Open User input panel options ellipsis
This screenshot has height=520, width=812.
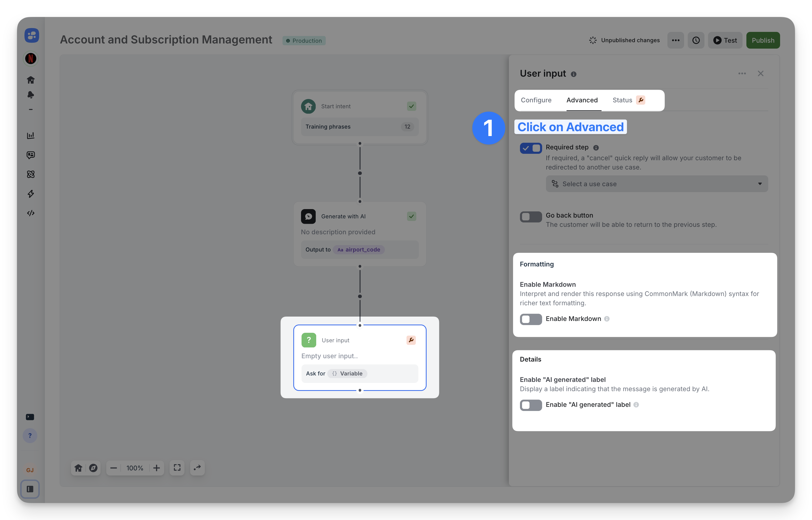tap(742, 74)
